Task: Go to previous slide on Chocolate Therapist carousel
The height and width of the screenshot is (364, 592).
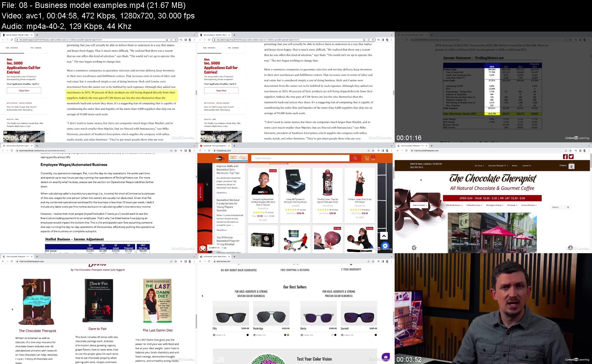Action: pyautogui.click(x=414, y=248)
